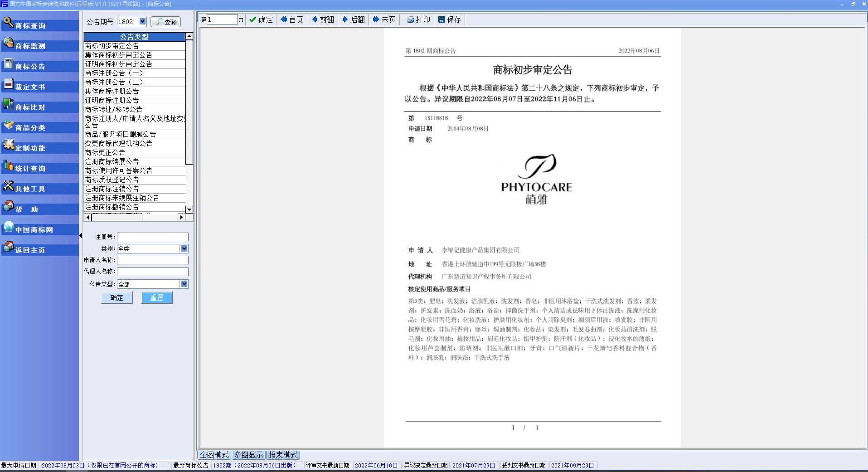This screenshot has width=868, height=472.
Task: Open 其他工具 other tools in sidebar
Action: coord(40,187)
